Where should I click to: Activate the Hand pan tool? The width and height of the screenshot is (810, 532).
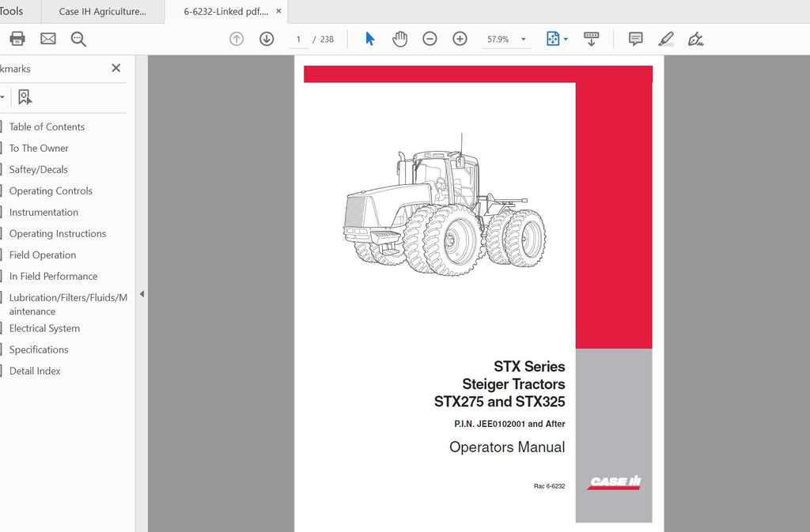[x=399, y=39]
